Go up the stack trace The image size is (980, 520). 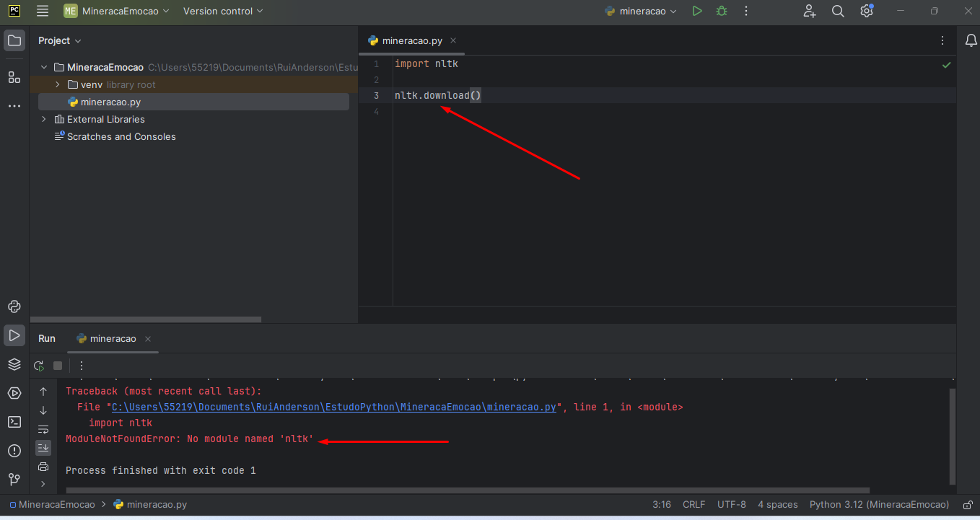pos(43,392)
